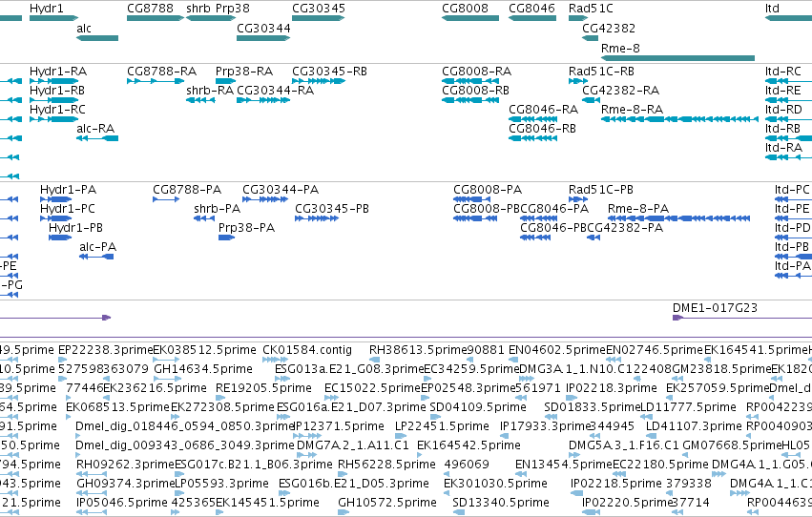Click the alc-PA protein
The image size is (812, 517).
tap(96, 257)
